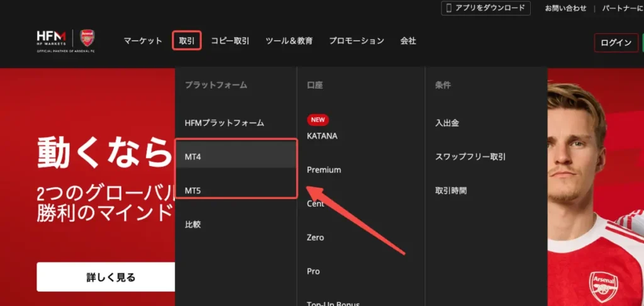Open the マーケット menu
The image size is (644, 306).
(x=143, y=41)
